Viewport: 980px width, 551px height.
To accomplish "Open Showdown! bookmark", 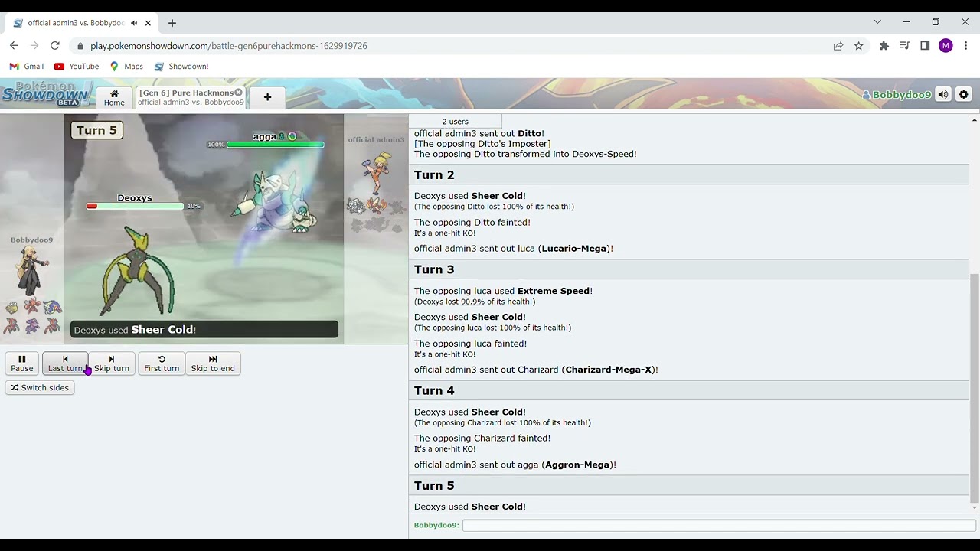I will 181,67.
